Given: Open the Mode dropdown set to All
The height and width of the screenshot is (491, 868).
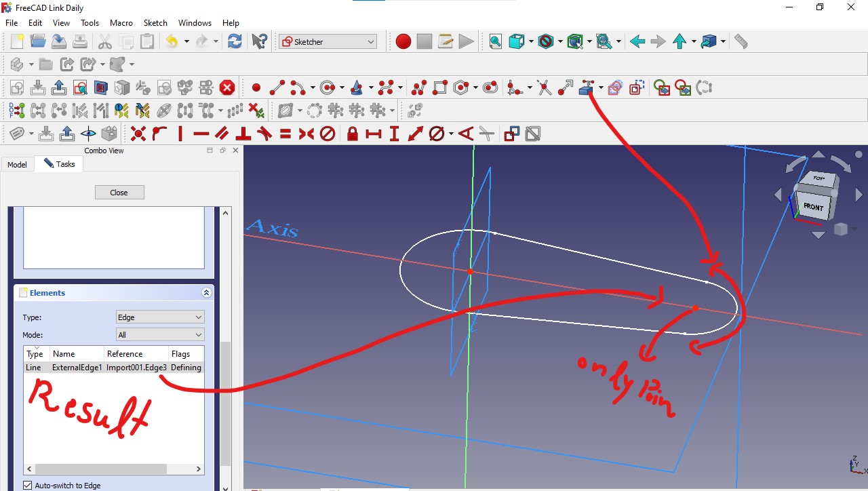Looking at the screenshot, I should pyautogui.click(x=159, y=334).
